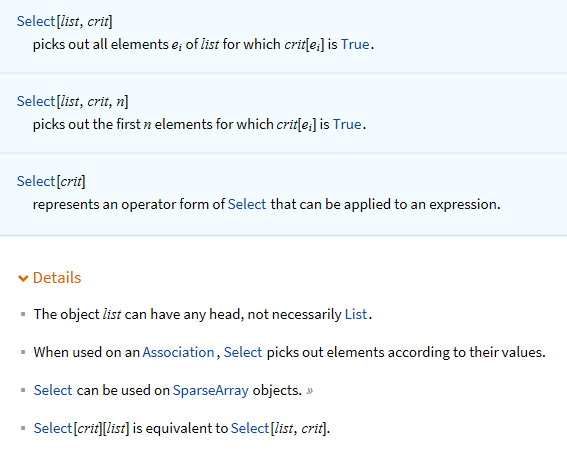The width and height of the screenshot is (567, 453).
Task: Open the True link in the first-n-elements description
Action: coord(347,124)
